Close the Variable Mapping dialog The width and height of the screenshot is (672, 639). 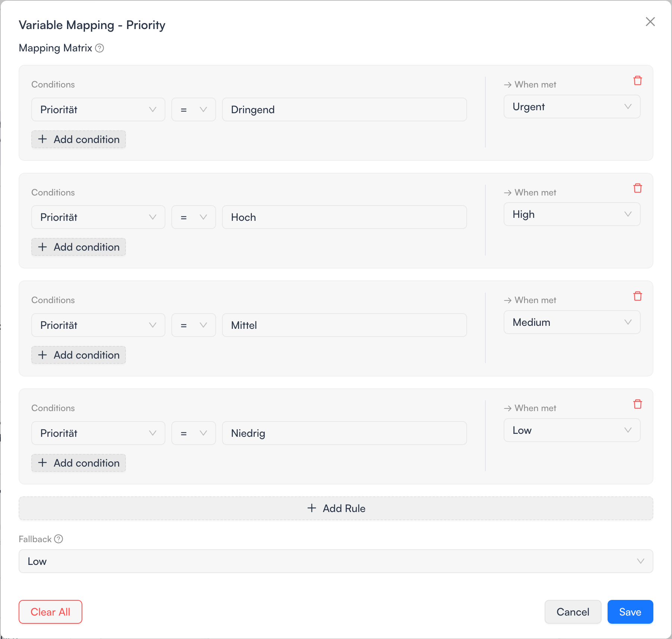point(650,22)
